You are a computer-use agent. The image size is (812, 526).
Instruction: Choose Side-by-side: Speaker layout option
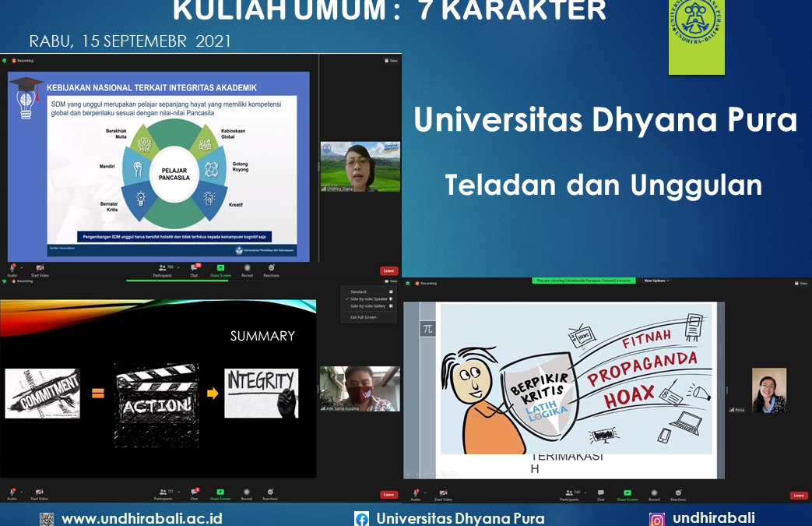(x=369, y=299)
